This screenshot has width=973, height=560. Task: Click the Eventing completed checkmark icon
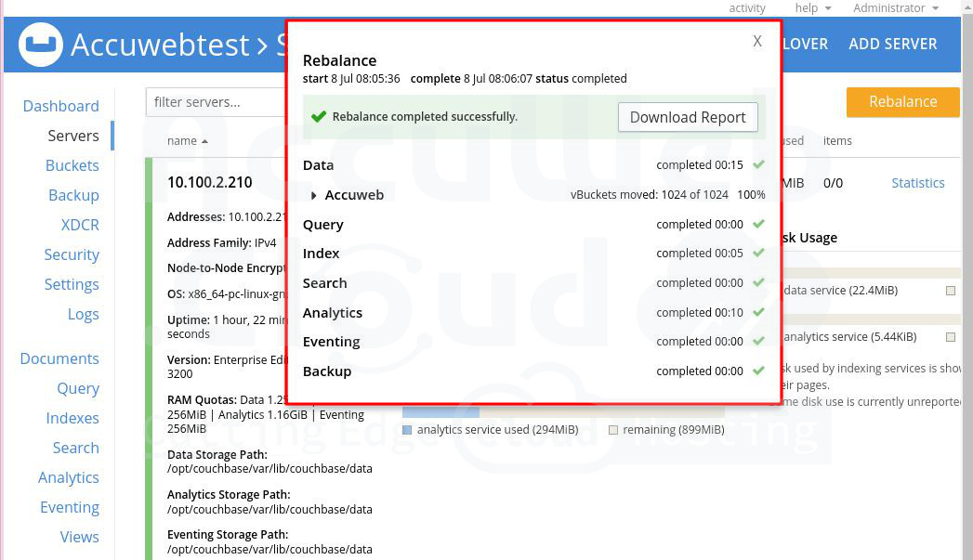point(759,342)
